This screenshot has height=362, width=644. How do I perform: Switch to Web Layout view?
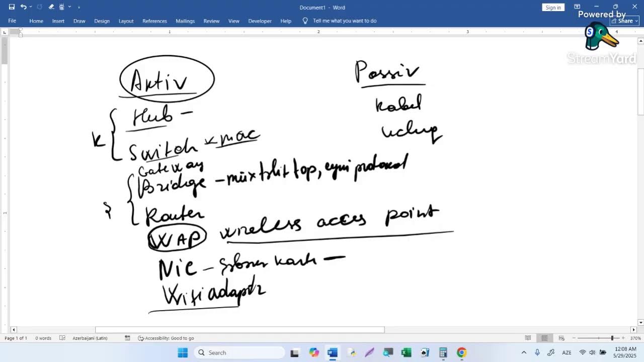pos(561,338)
